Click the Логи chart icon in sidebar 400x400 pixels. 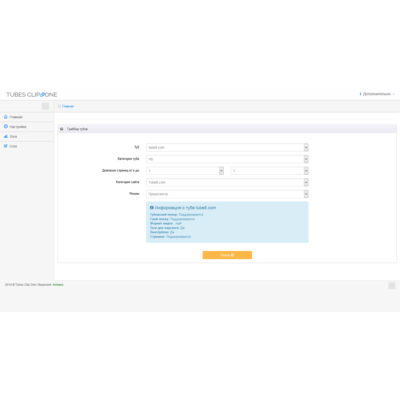click(6, 136)
